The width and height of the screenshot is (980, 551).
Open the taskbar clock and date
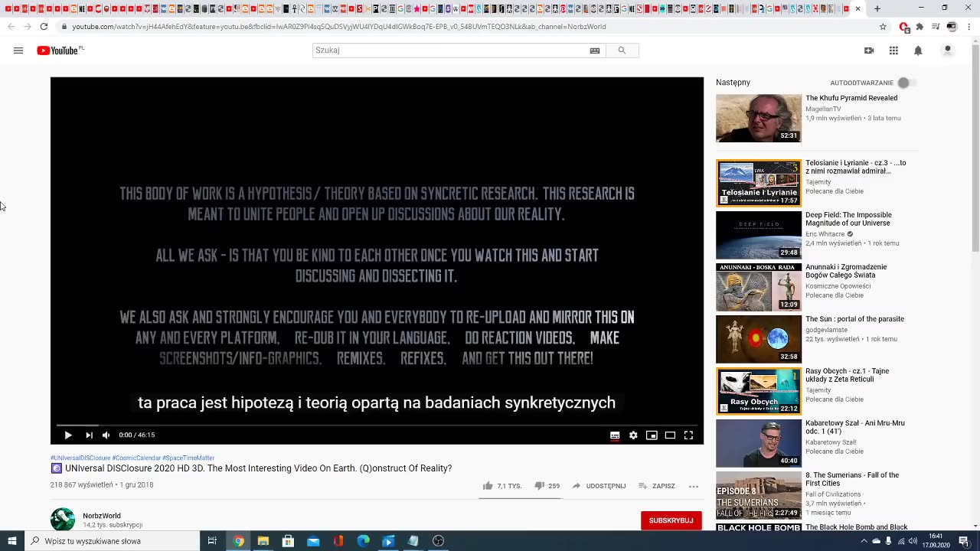[x=936, y=541]
